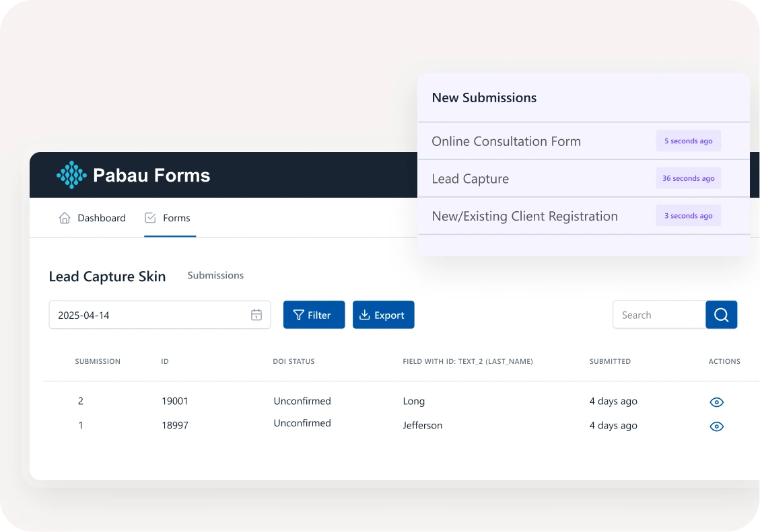Image resolution: width=760 pixels, height=532 pixels.
Task: Open the calendar picker icon
Action: point(256,315)
